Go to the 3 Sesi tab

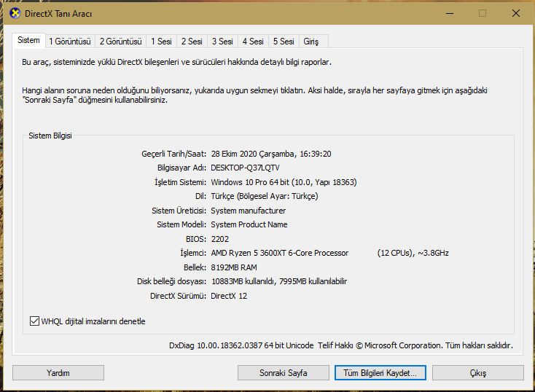pos(222,42)
